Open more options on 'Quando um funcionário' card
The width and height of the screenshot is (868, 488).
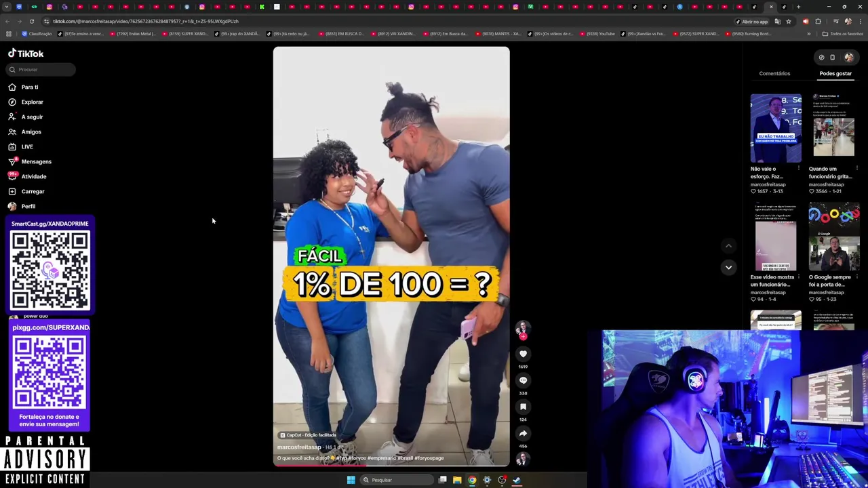[x=856, y=169]
